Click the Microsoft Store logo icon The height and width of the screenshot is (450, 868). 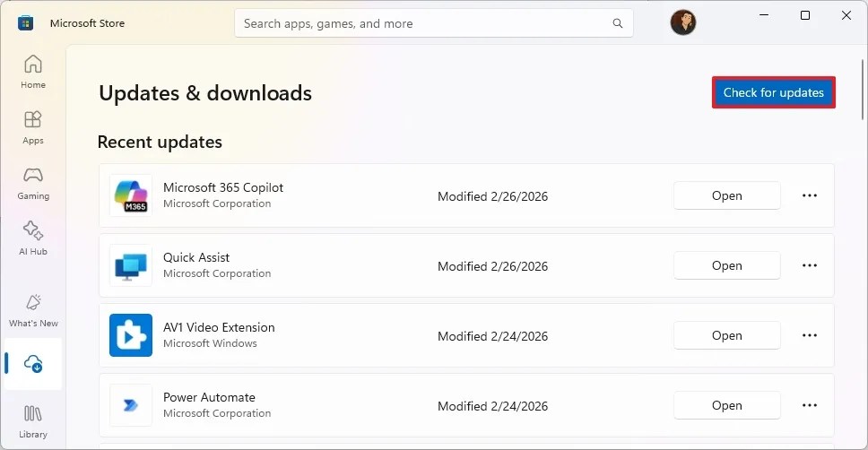tap(25, 23)
